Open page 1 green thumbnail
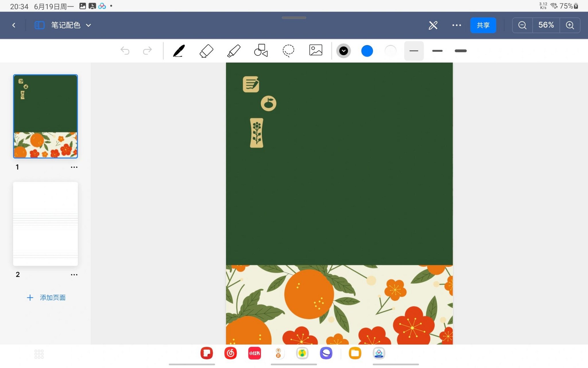This screenshot has width=588, height=368. coord(45,116)
